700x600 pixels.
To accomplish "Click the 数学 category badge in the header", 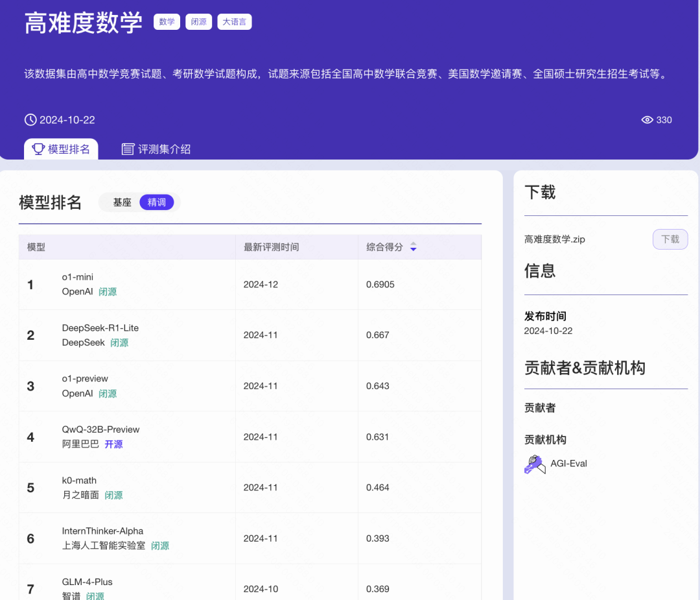I will point(167,21).
